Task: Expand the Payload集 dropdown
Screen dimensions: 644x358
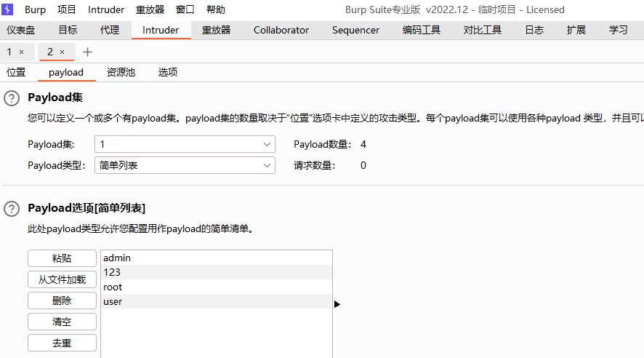Action: click(185, 144)
